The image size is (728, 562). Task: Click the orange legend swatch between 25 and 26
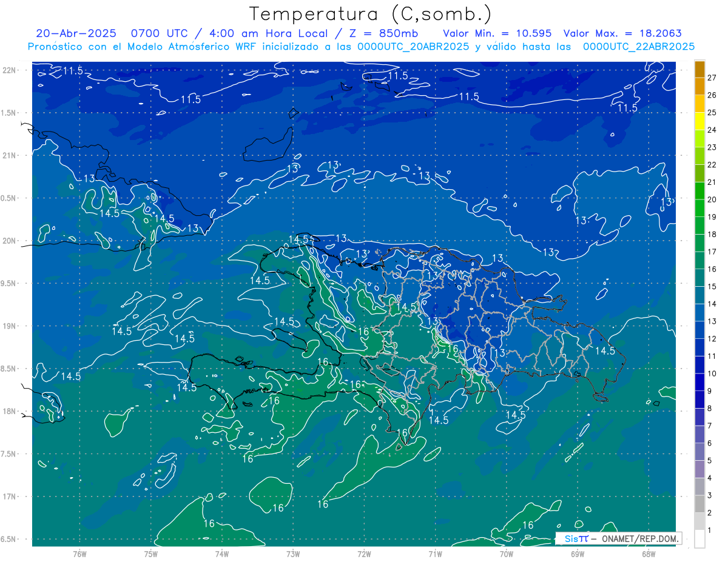tap(699, 104)
